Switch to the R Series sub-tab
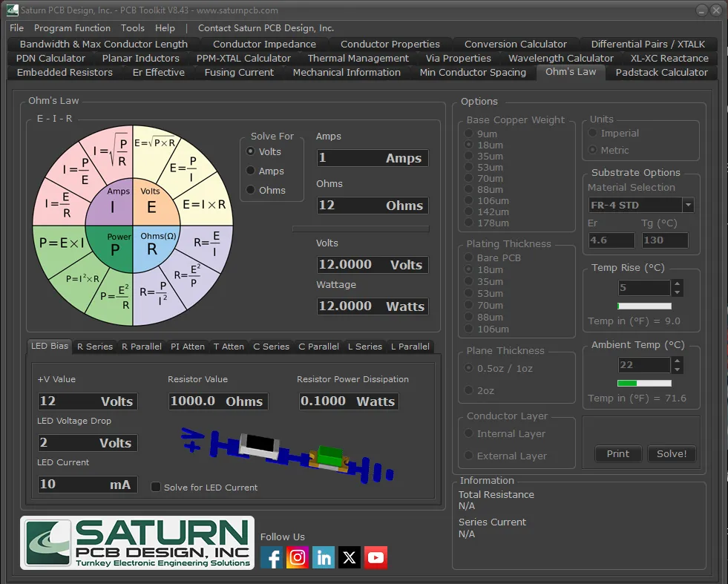Screen dimensions: 728x584 coord(95,347)
